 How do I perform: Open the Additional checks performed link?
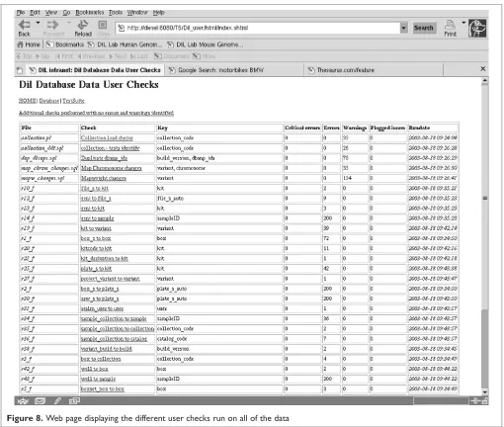[96, 113]
